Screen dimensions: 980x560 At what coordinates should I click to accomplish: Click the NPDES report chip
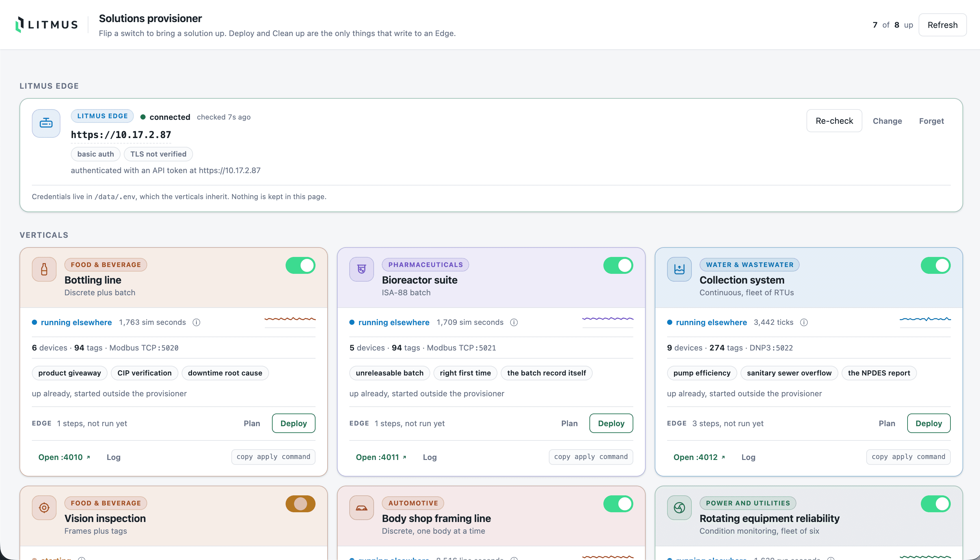(x=879, y=373)
